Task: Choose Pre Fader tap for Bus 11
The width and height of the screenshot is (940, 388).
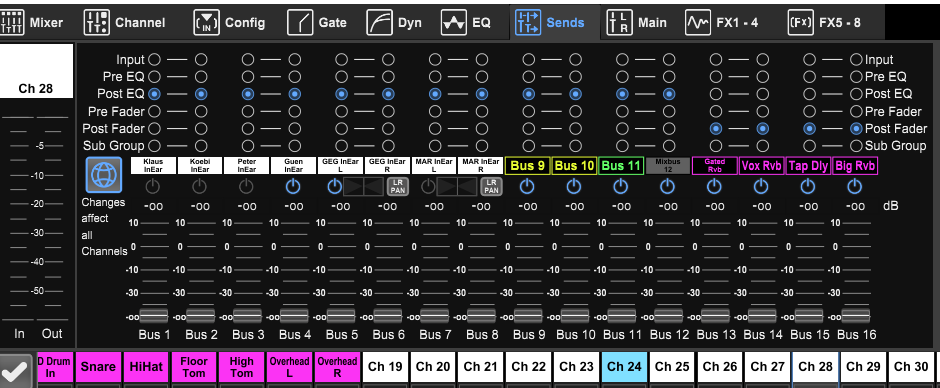Action: [x=622, y=111]
